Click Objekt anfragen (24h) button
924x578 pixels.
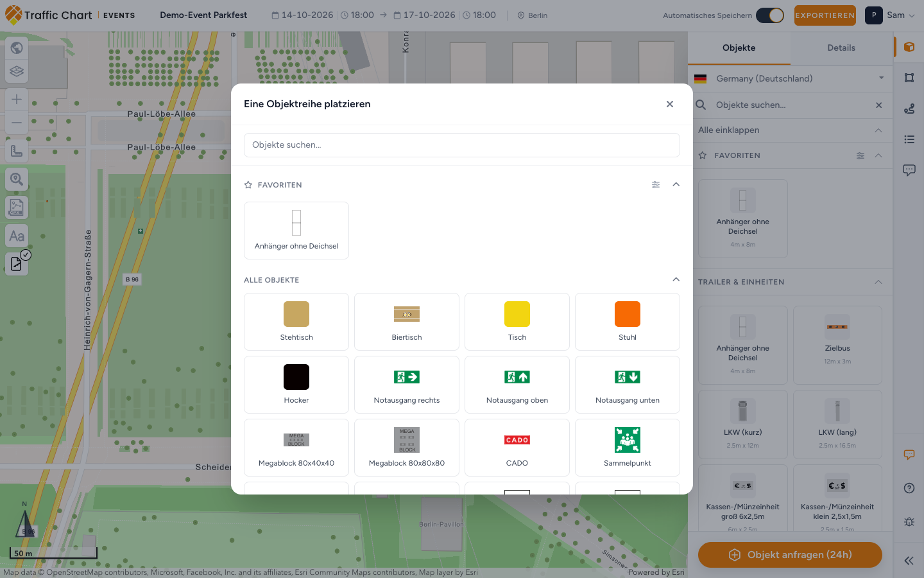(x=790, y=555)
